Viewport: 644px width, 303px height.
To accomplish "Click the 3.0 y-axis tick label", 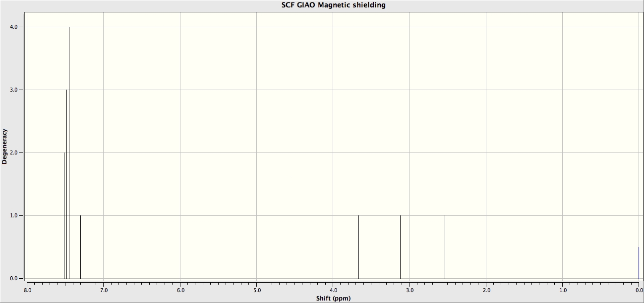I will click(14, 90).
